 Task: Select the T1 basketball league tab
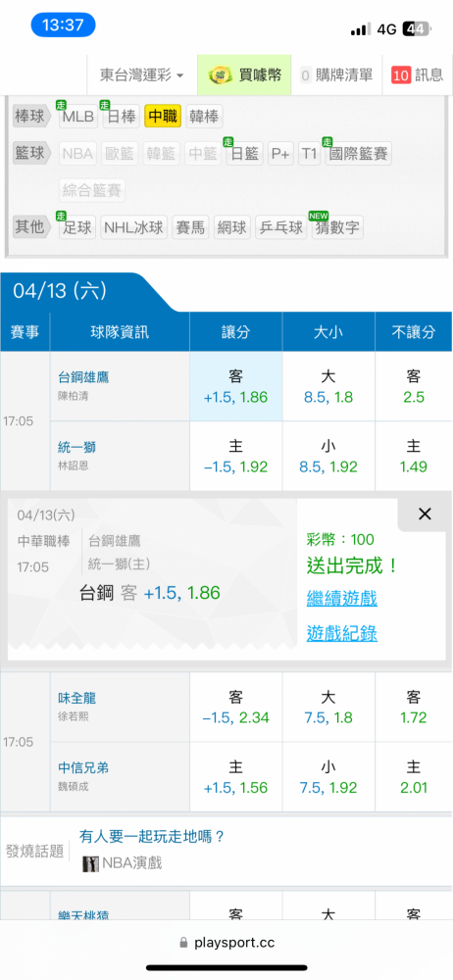309,154
